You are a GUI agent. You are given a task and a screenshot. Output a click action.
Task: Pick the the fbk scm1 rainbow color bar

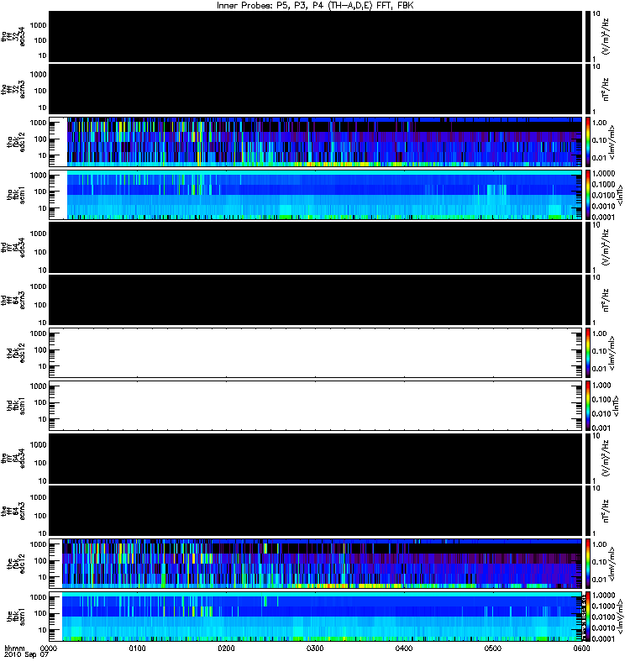[x=588, y=617]
